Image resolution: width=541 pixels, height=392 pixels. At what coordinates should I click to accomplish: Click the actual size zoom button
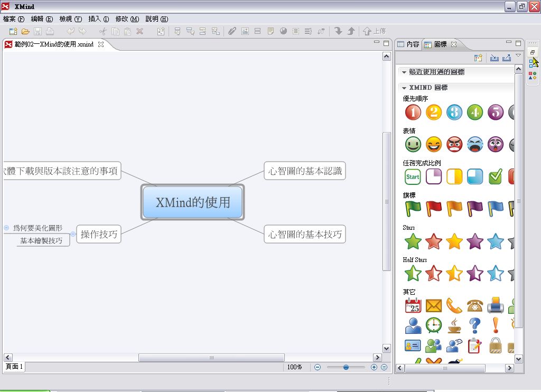tap(384, 367)
